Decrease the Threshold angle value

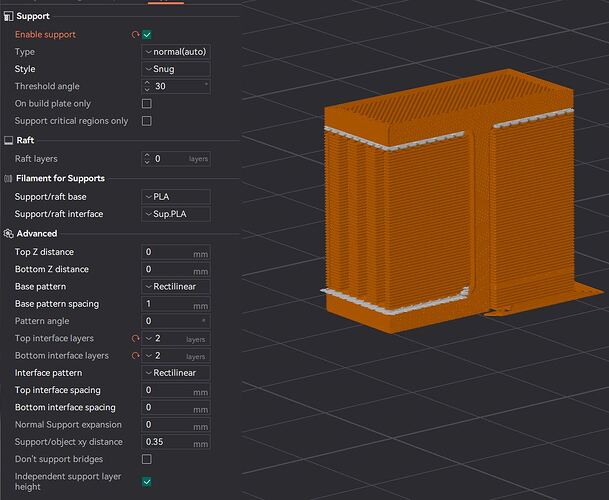[147, 90]
